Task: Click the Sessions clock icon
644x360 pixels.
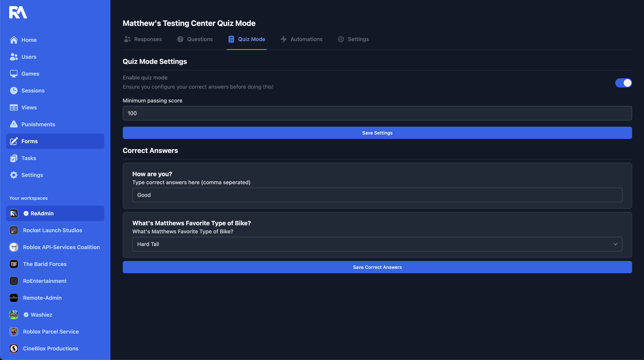Action: click(14, 91)
